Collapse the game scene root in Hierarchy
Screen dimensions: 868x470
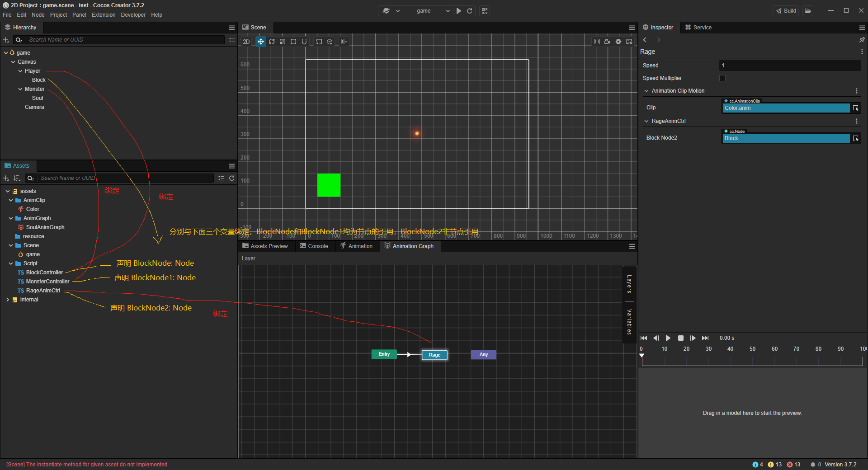(x=6, y=53)
